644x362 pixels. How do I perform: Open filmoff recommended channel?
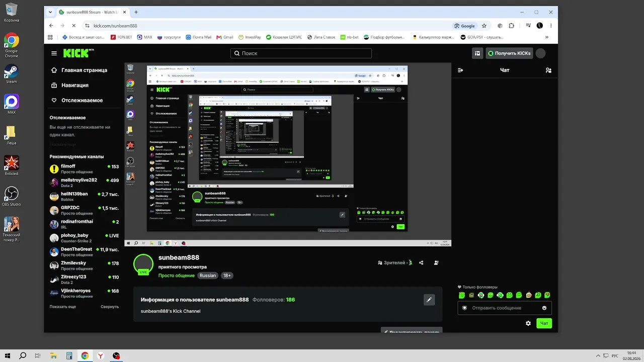(x=85, y=168)
